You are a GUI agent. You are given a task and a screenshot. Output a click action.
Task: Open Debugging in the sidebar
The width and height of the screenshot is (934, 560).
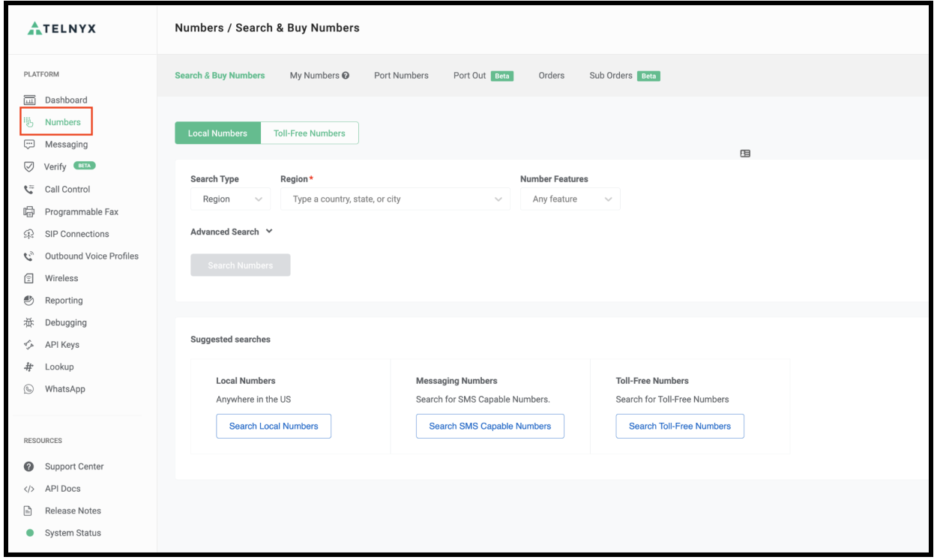tap(66, 322)
